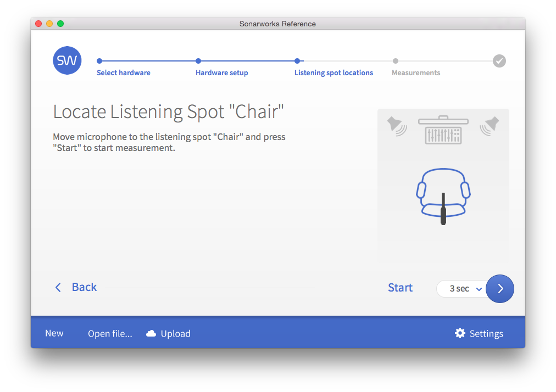Select the Listening spot locations step
This screenshot has width=556, height=392.
pyautogui.click(x=333, y=72)
